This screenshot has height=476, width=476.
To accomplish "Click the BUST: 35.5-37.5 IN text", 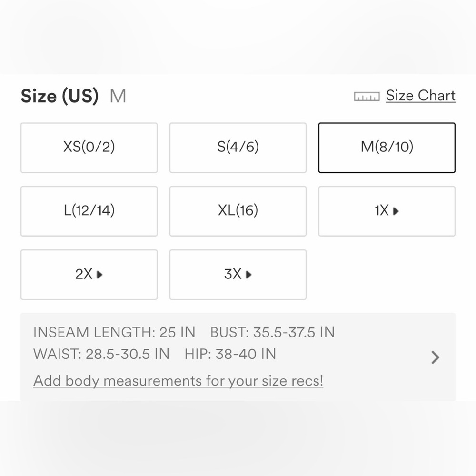I will point(272,332).
